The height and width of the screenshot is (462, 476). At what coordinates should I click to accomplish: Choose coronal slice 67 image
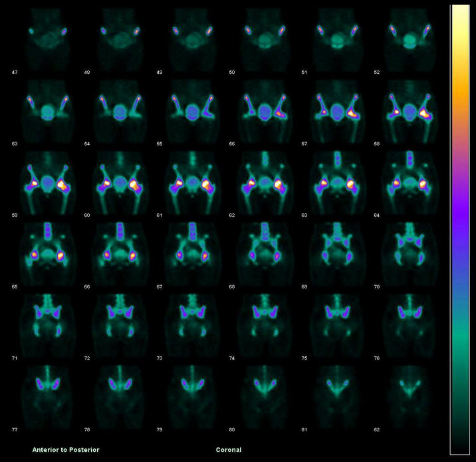pyautogui.click(x=192, y=253)
